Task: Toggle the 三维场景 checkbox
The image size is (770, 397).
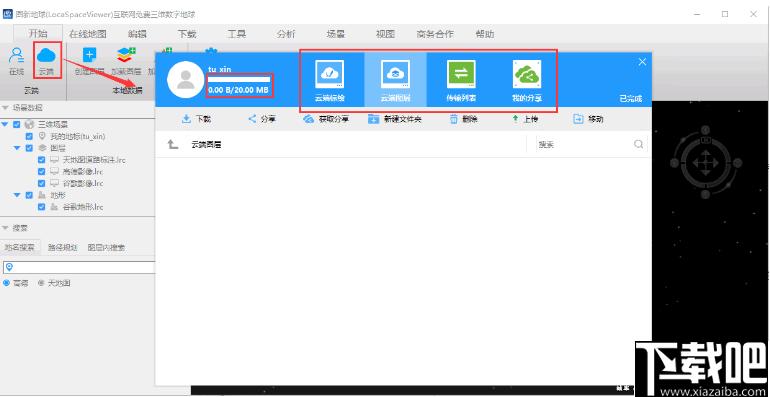Action: click(x=17, y=124)
